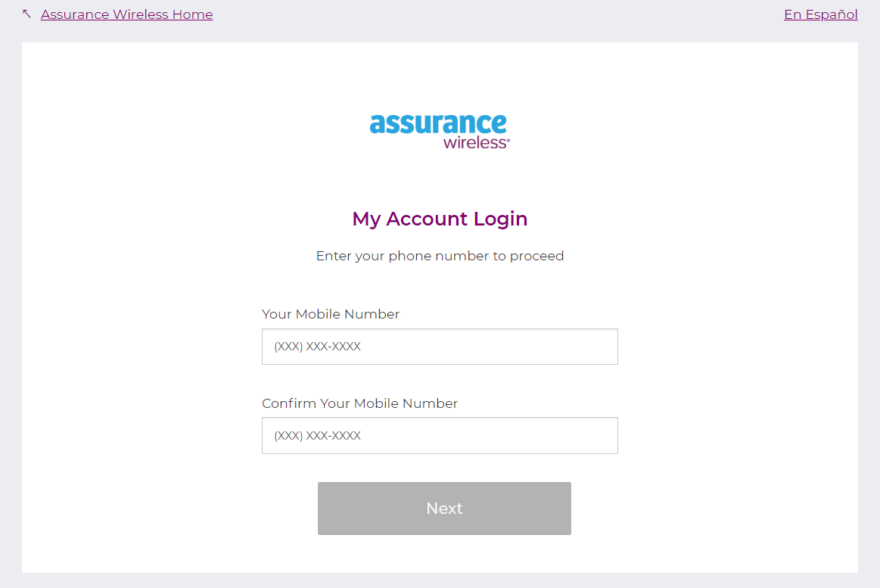Click the 'Enter your phone number to proceed' text
The height and width of the screenshot is (588, 880).
pos(440,255)
